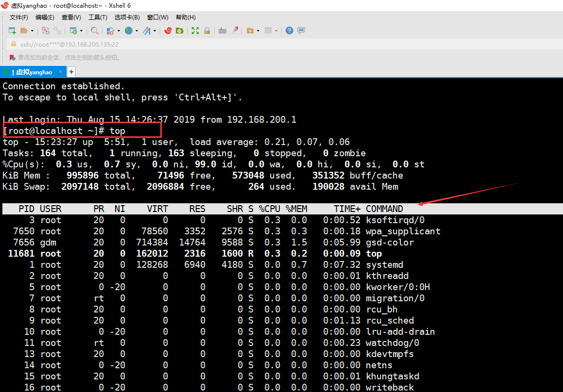The width and height of the screenshot is (563, 392).
Task: Click the COMMAND column header
Action: pos(385,209)
